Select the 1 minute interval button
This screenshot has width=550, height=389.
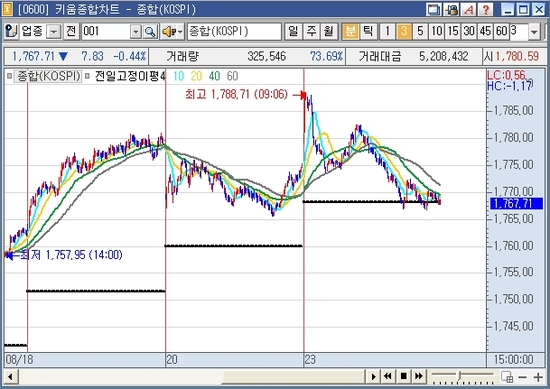coord(387,32)
